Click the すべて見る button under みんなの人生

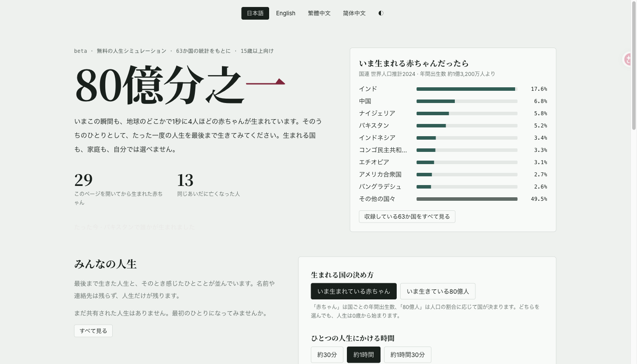(x=93, y=331)
